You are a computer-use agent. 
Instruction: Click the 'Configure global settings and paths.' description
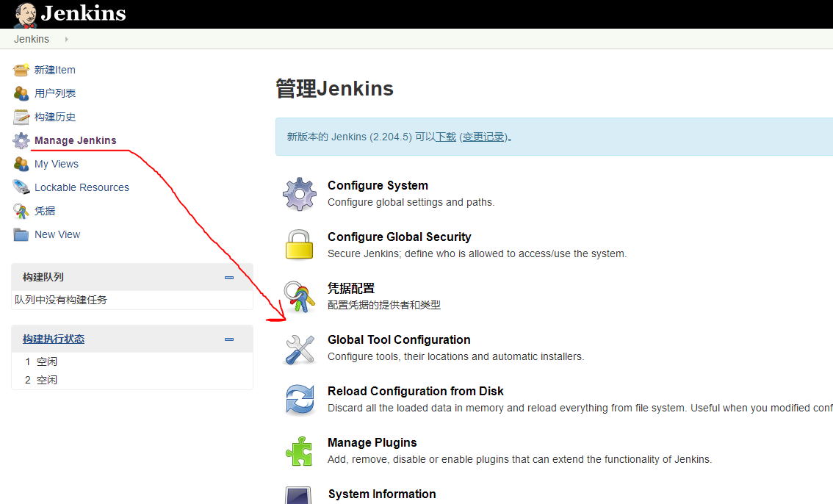(x=411, y=202)
